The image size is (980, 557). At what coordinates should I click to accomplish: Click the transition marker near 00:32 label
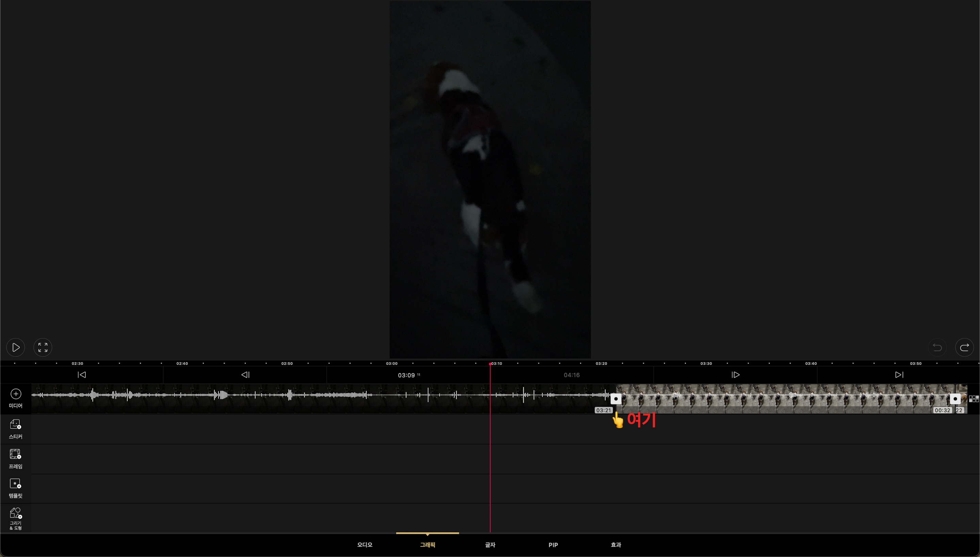[x=955, y=399]
